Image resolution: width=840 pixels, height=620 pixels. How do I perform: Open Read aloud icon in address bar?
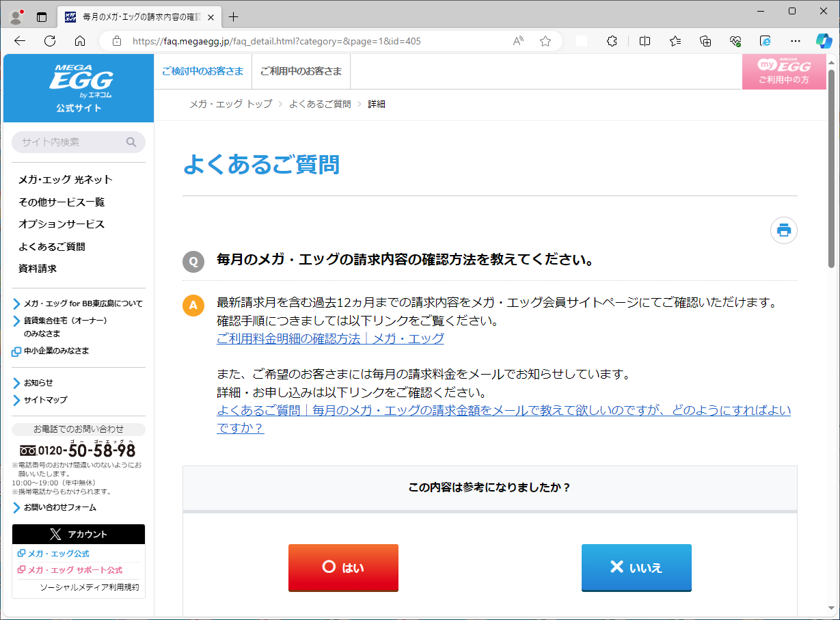click(519, 41)
